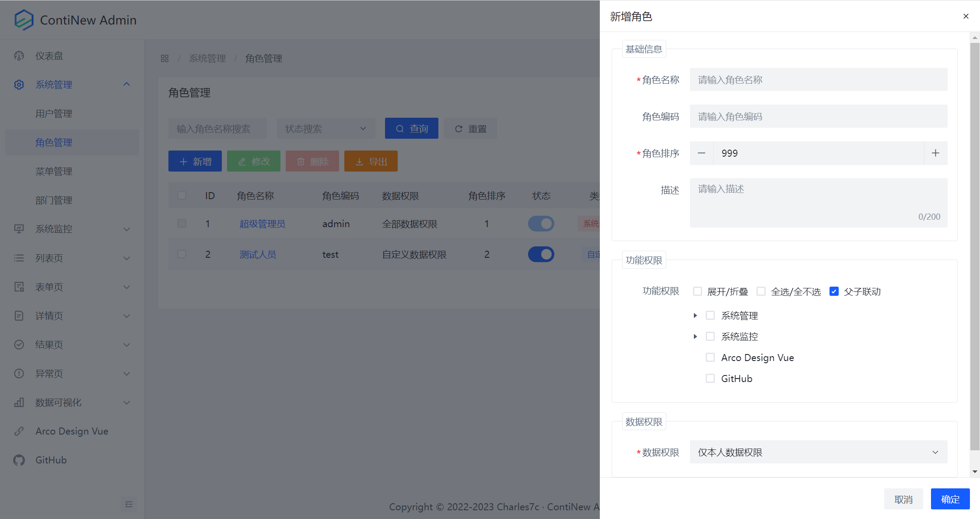Click the 系统管理 breadcrumb
Image resolution: width=980 pixels, height=519 pixels.
(207, 58)
